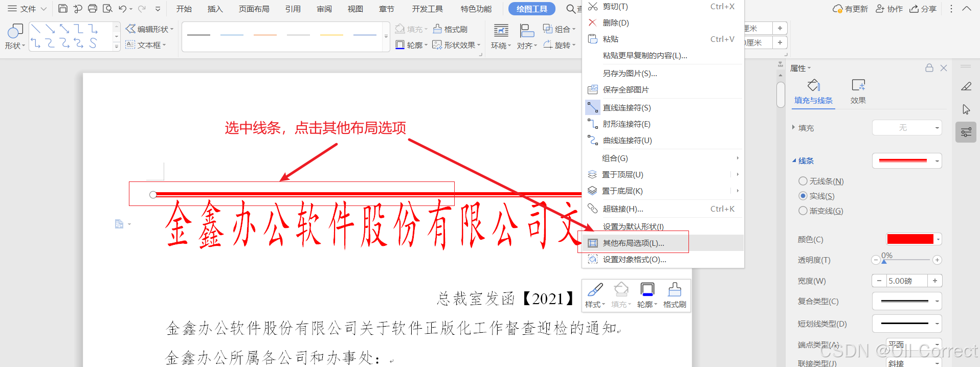Click the red horizontal line shape in document
The height and width of the screenshot is (367, 980).
click(x=368, y=194)
